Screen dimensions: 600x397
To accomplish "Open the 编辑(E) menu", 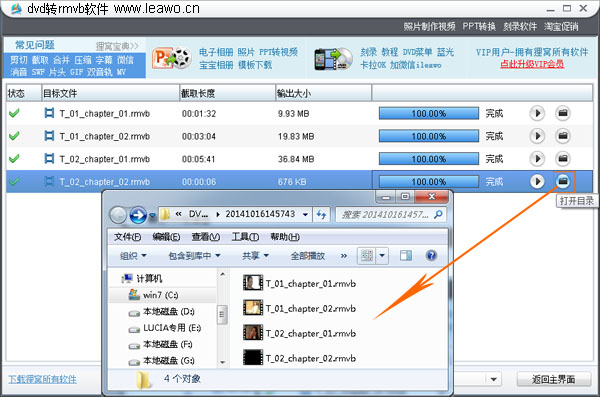I will tap(166, 237).
